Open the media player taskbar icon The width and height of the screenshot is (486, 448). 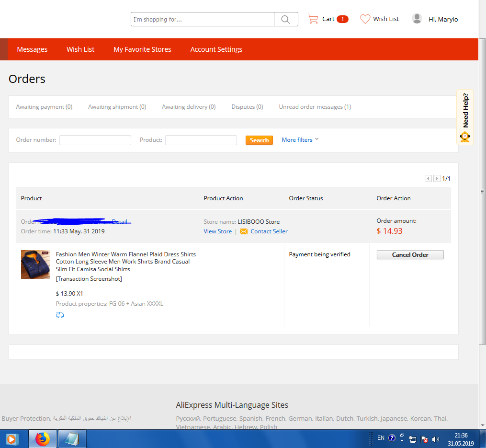(11, 439)
